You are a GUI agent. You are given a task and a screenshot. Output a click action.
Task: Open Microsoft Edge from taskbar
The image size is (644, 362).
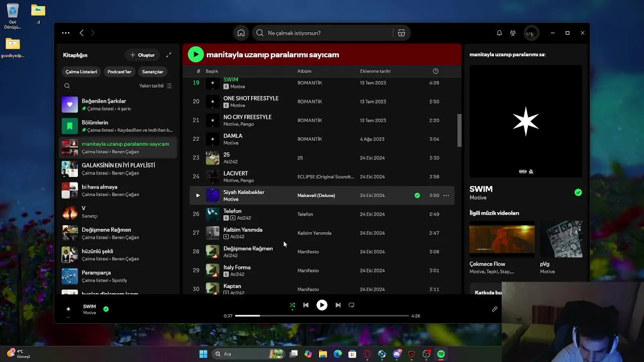coord(338,354)
